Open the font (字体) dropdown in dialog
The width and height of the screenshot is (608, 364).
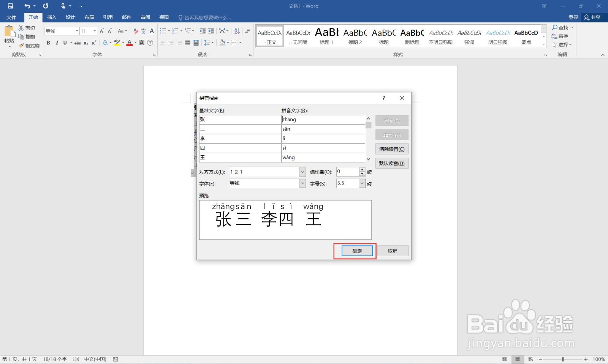[302, 183]
